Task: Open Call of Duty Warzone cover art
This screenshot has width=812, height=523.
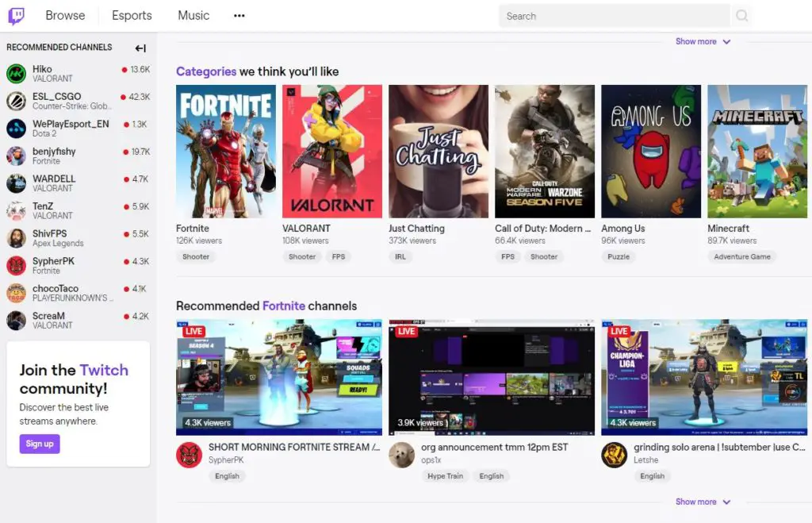Action: [x=545, y=152]
